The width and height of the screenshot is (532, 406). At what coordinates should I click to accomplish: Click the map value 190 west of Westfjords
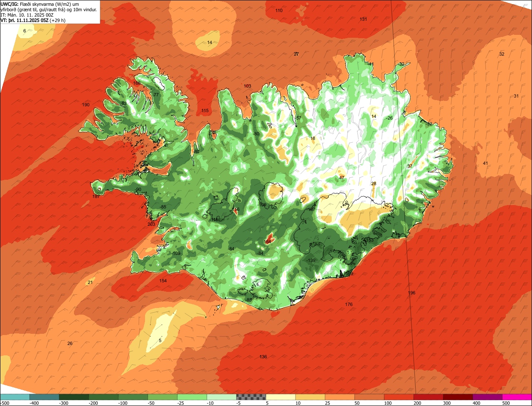(86, 105)
